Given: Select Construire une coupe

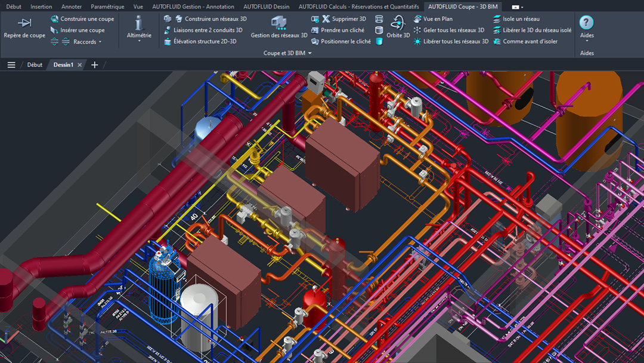Looking at the screenshot, I should click(x=82, y=19).
